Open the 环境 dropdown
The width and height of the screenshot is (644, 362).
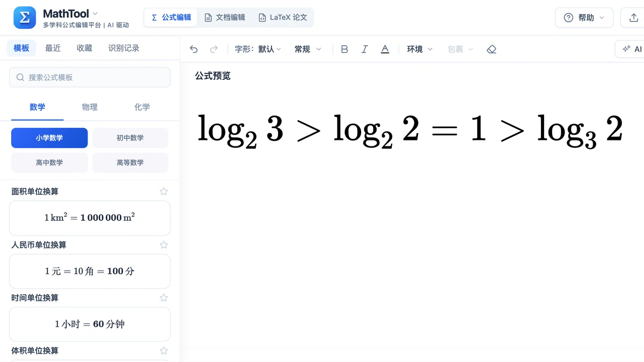click(x=420, y=49)
